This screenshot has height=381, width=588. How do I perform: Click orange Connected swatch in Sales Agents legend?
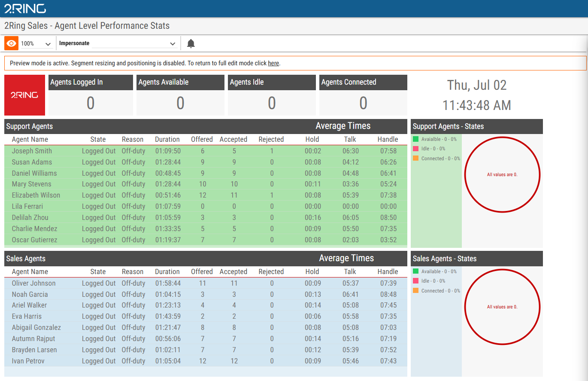coord(415,291)
